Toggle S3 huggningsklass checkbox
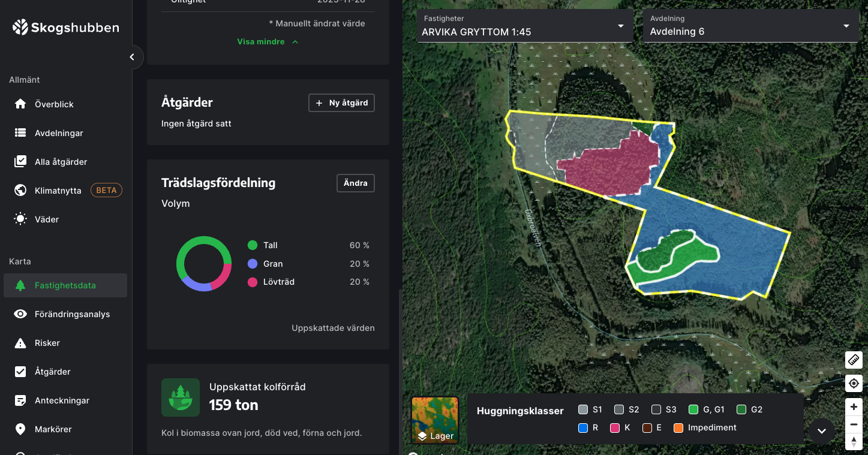Viewport: 868px width, 455px height. coord(656,410)
